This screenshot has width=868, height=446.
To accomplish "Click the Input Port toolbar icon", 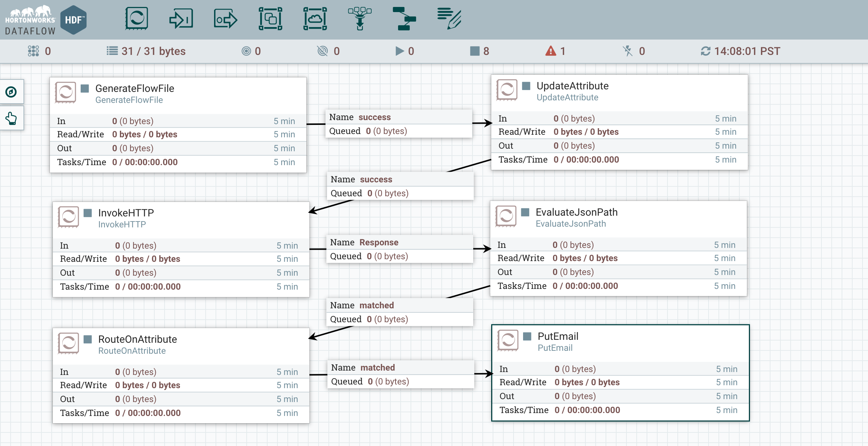I will tap(181, 18).
